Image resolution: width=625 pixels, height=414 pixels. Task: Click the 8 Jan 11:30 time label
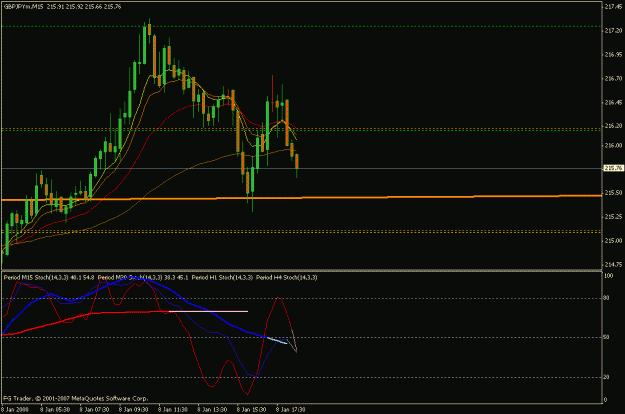(x=173, y=409)
